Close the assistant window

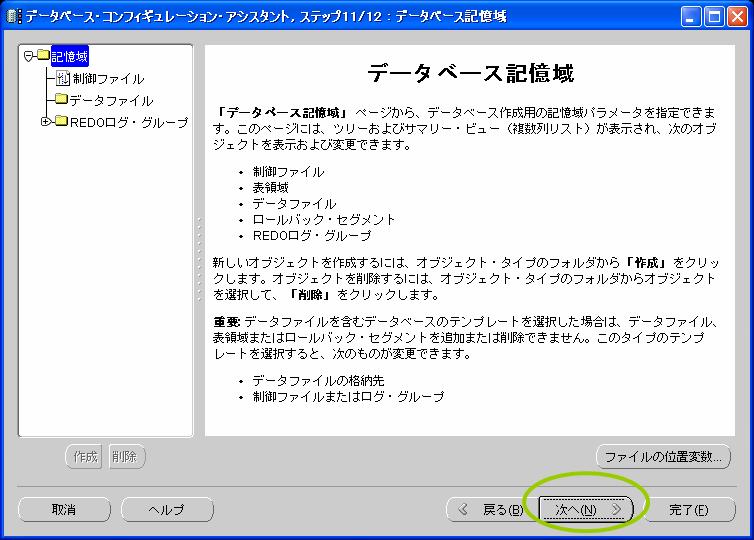(737, 17)
